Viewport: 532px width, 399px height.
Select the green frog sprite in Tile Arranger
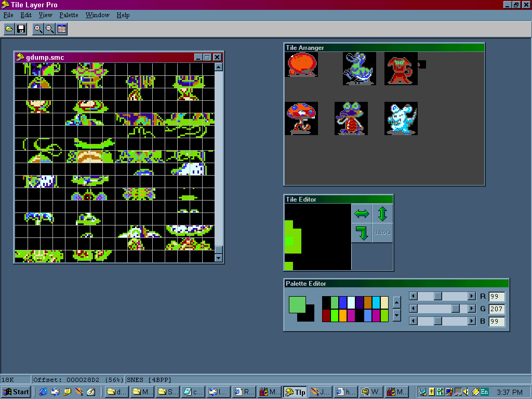[x=351, y=118]
